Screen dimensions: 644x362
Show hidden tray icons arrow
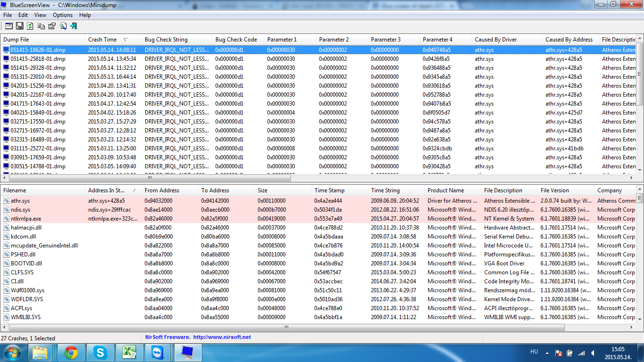tap(547, 353)
